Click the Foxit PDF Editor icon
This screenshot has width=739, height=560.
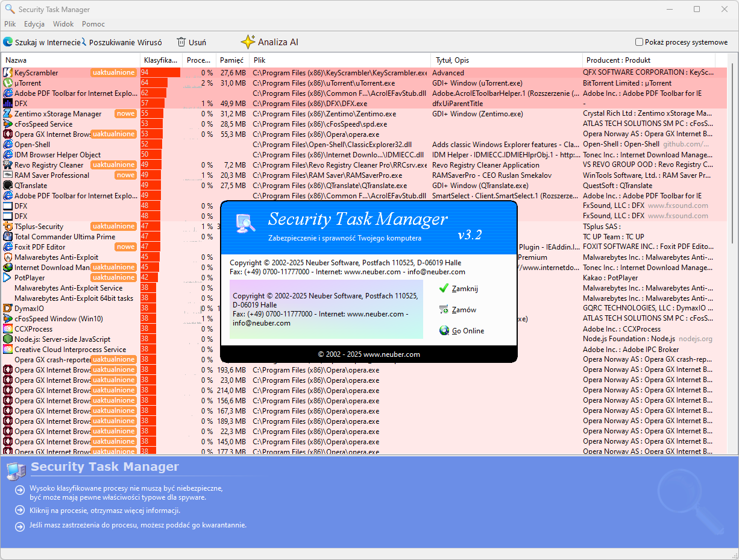[8, 247]
